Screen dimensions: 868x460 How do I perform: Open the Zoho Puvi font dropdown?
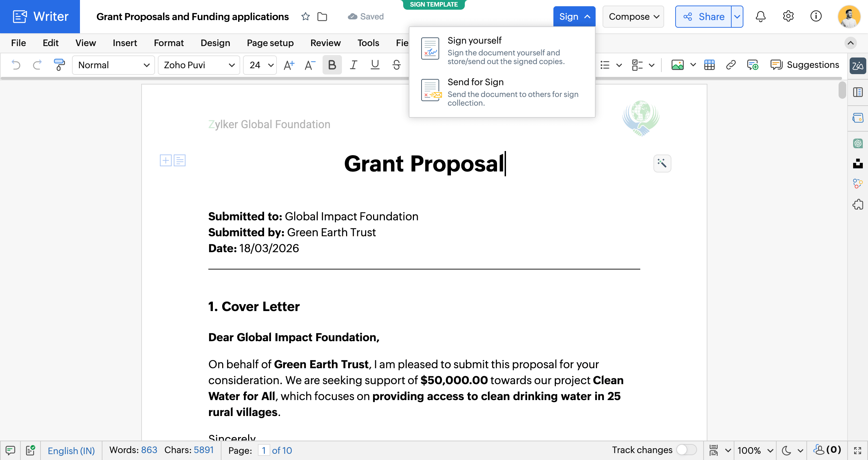(199, 65)
